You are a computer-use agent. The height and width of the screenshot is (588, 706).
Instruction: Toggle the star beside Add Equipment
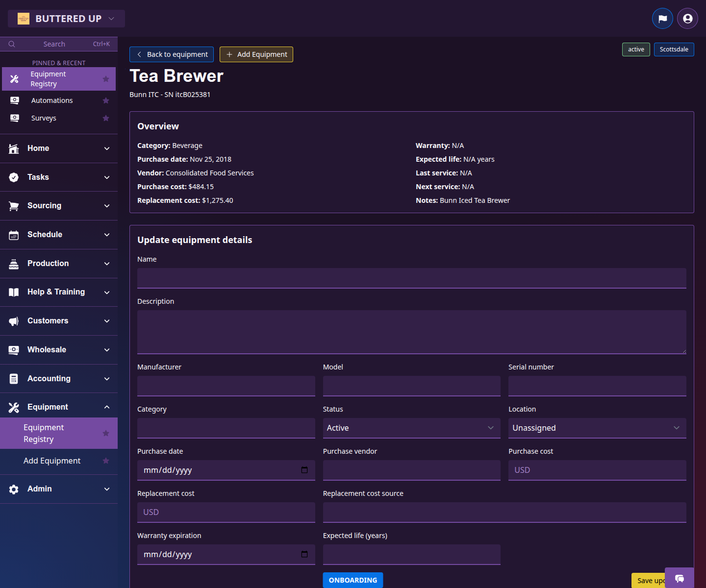(105, 461)
